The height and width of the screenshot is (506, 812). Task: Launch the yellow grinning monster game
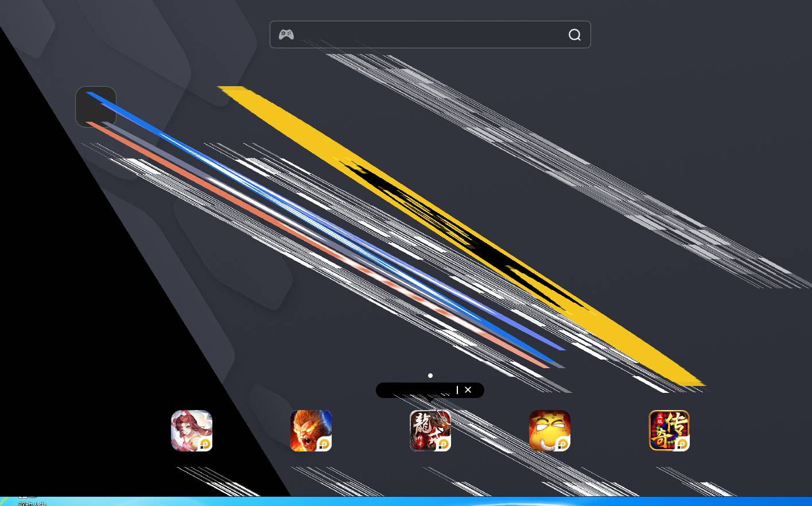(x=549, y=430)
